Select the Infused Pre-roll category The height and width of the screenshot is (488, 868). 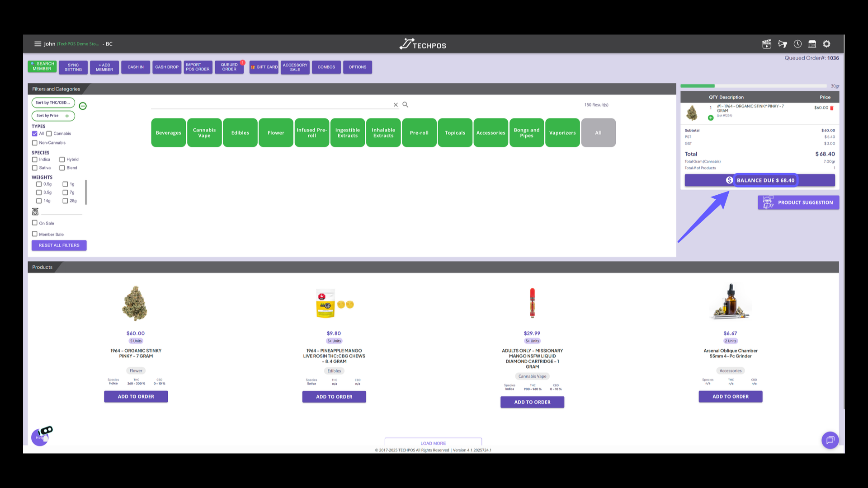312,133
